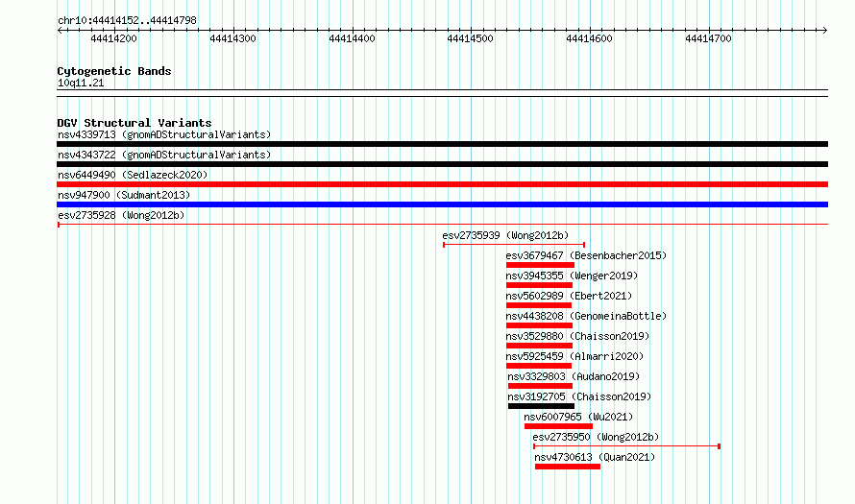Click the nsv3329803 Audano2019 label
This screenshot has height=504, width=855.
point(574,376)
